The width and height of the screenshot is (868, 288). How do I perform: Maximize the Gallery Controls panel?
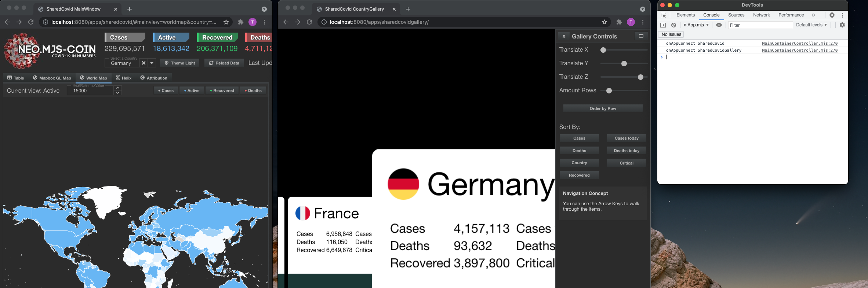(x=641, y=36)
